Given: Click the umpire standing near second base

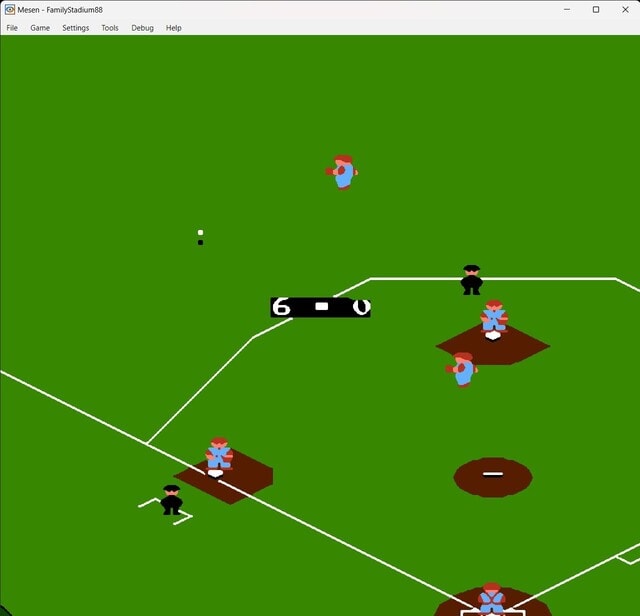Looking at the screenshot, I should point(471,280).
